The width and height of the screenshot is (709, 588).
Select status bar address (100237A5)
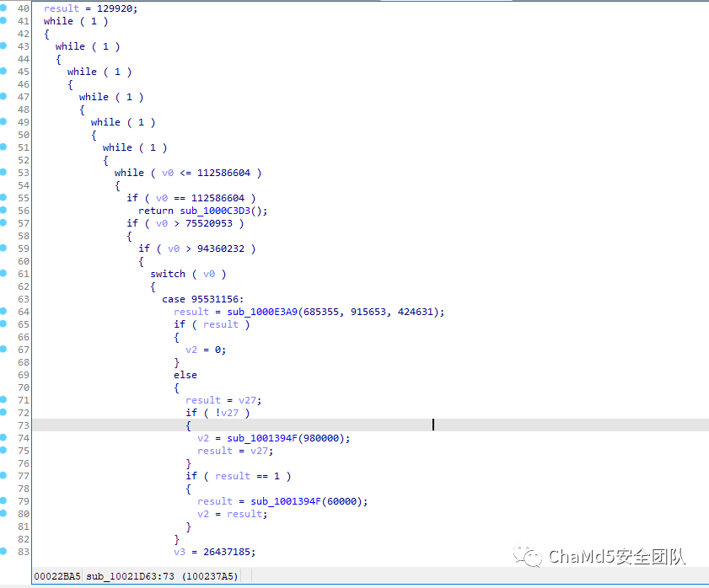pos(210,576)
